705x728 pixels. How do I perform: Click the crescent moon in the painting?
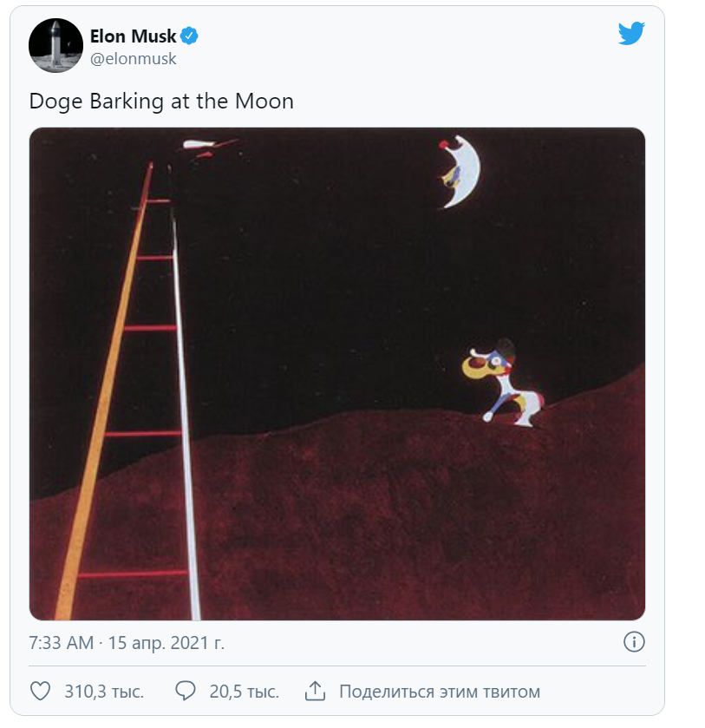click(x=460, y=172)
